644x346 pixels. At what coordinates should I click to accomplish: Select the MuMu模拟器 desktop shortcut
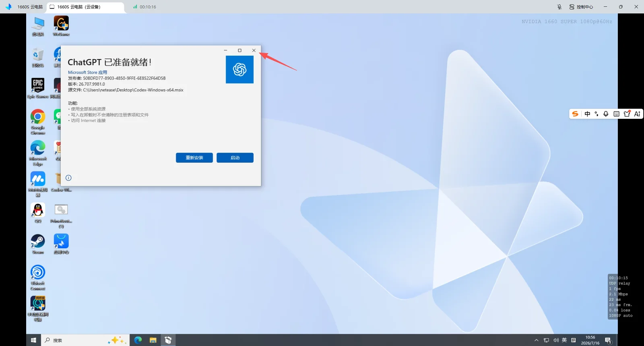coord(38,184)
